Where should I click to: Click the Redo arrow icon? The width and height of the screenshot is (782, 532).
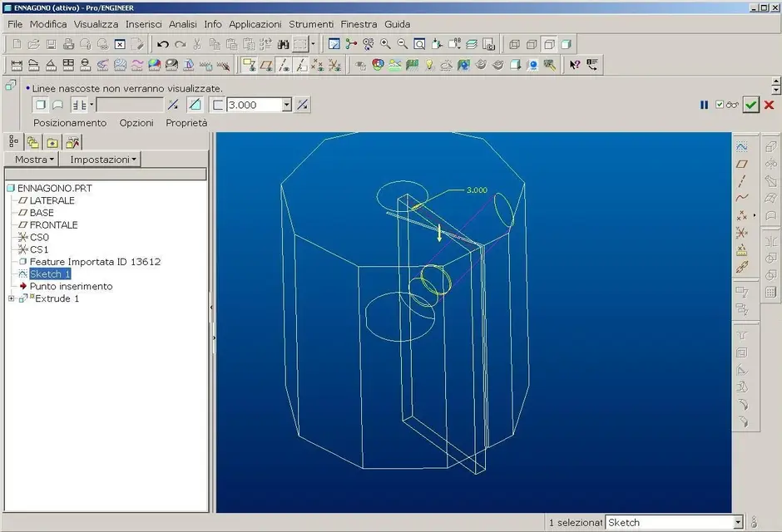click(x=180, y=44)
